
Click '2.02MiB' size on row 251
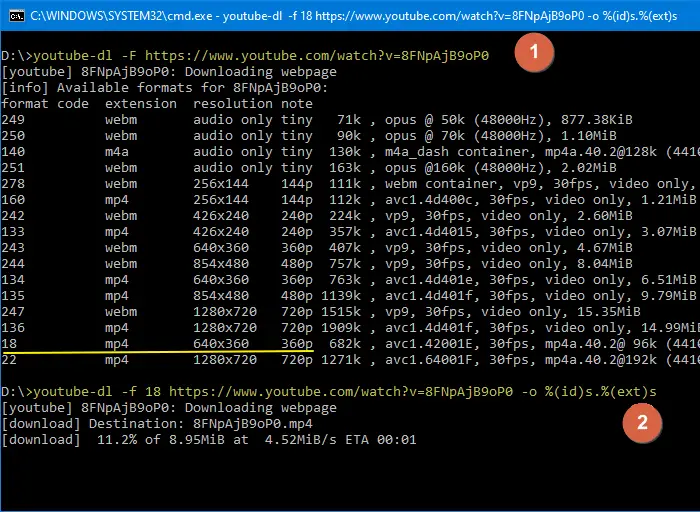(x=589, y=168)
